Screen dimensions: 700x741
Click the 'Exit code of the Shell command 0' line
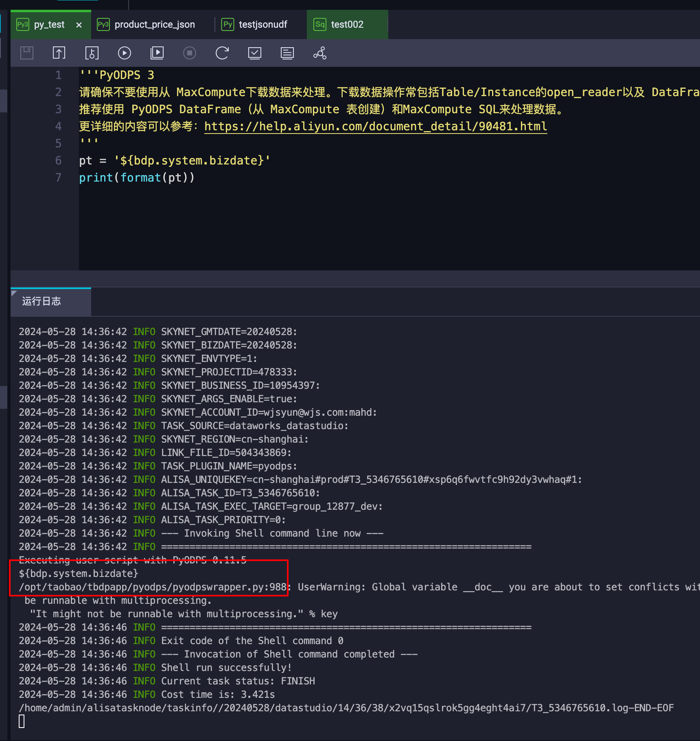pyautogui.click(x=181, y=641)
